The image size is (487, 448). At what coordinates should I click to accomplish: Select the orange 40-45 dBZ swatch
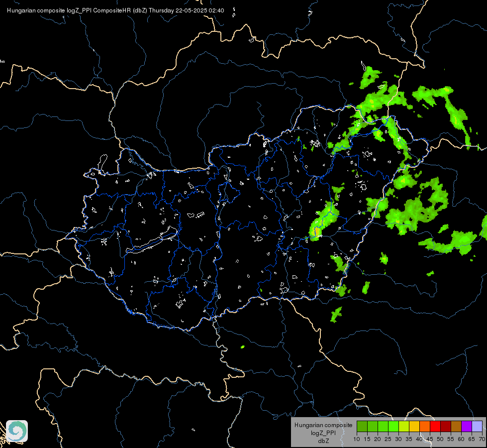[425, 426]
